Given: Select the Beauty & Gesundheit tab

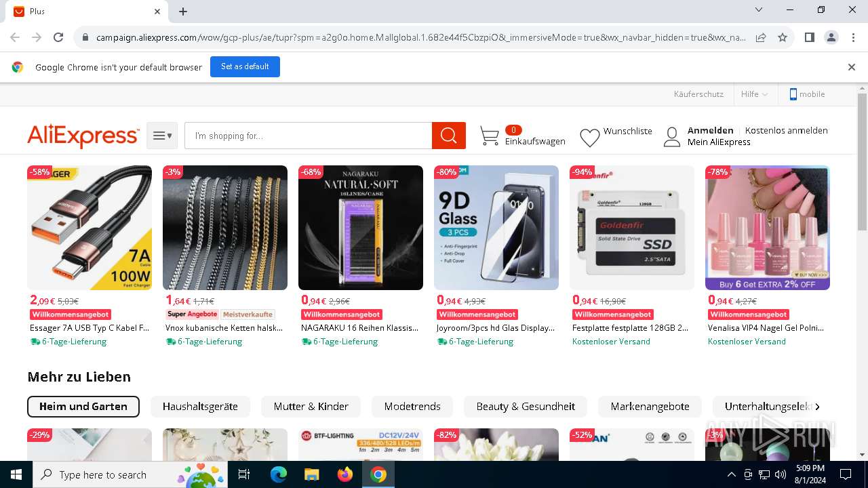Looking at the screenshot, I should [526, 407].
